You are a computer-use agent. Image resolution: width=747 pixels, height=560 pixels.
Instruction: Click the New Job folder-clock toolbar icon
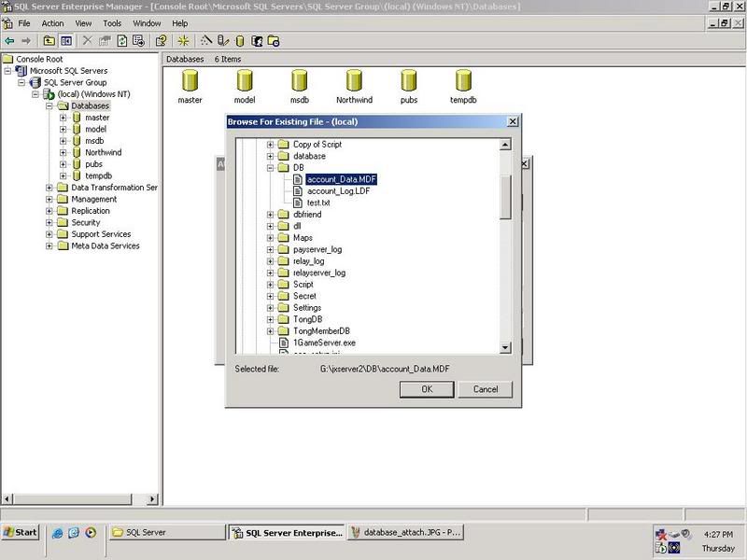pyautogui.click(x=274, y=41)
